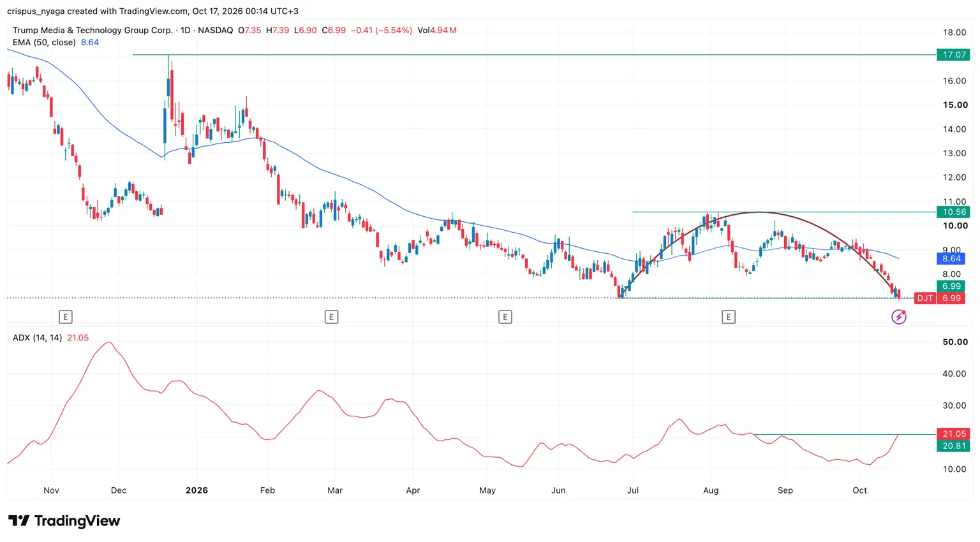Screen dimensions: 980x542
Task: Click the Vol 4.94M value
Action: (437, 30)
